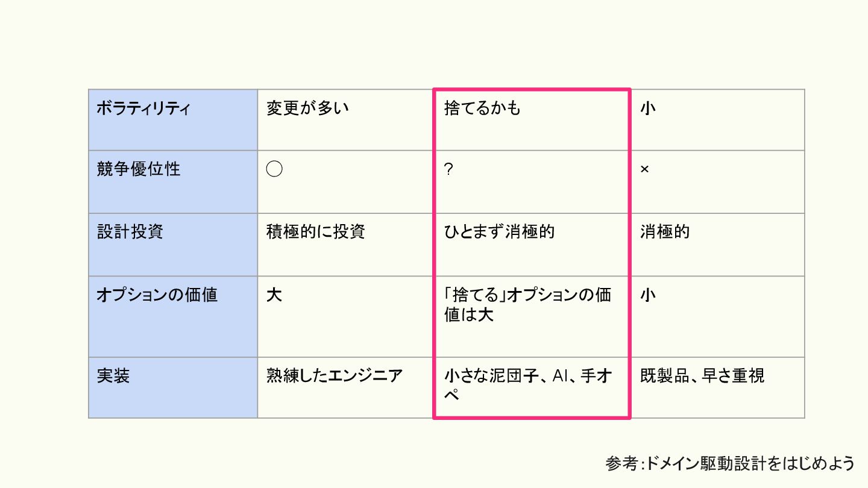
Task: Click the ボラティリティ row header cell
Action: [x=173, y=120]
